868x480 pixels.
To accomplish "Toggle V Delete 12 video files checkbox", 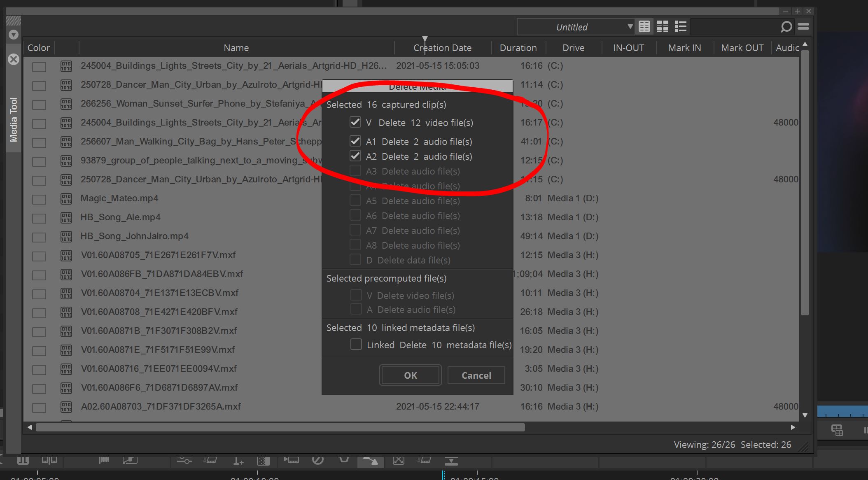I will pyautogui.click(x=355, y=122).
